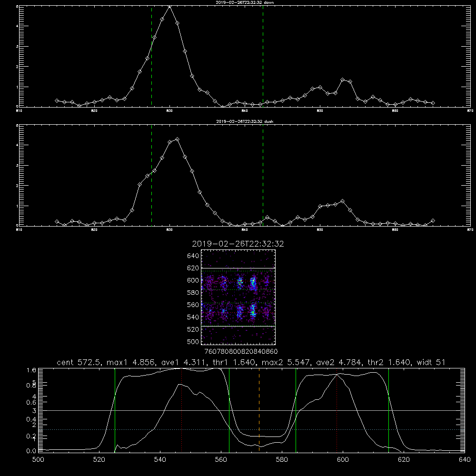476x476 pixels.
Task: Click the dawn plot secondary peak diamond near 853
Action: click(x=343, y=79)
